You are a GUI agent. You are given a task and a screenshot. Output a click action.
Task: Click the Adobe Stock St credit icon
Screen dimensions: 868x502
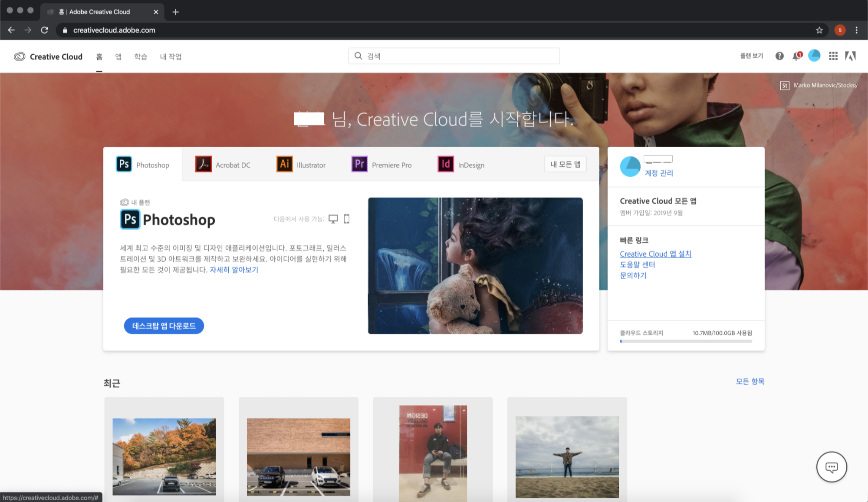pyautogui.click(x=785, y=86)
